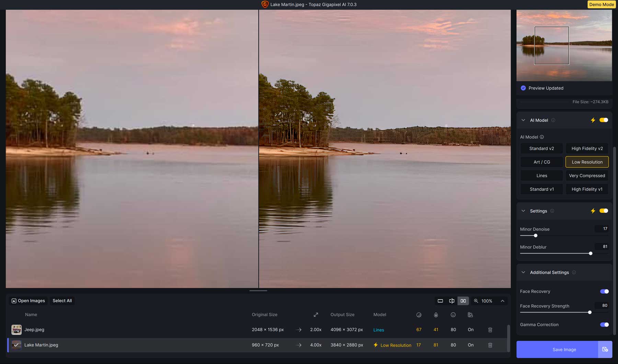Click the Minor Deblur slider handle
This screenshot has width=618, height=364.
tap(591, 254)
